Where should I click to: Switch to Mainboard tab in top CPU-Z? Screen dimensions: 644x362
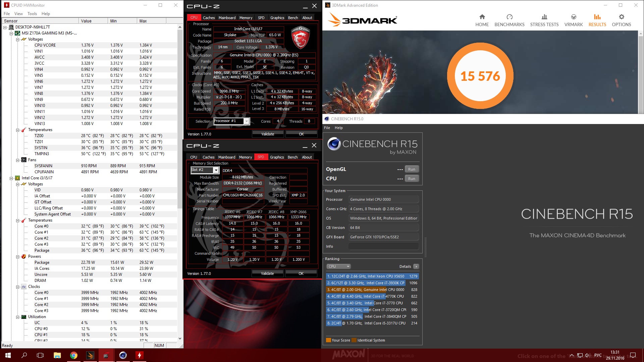click(227, 18)
